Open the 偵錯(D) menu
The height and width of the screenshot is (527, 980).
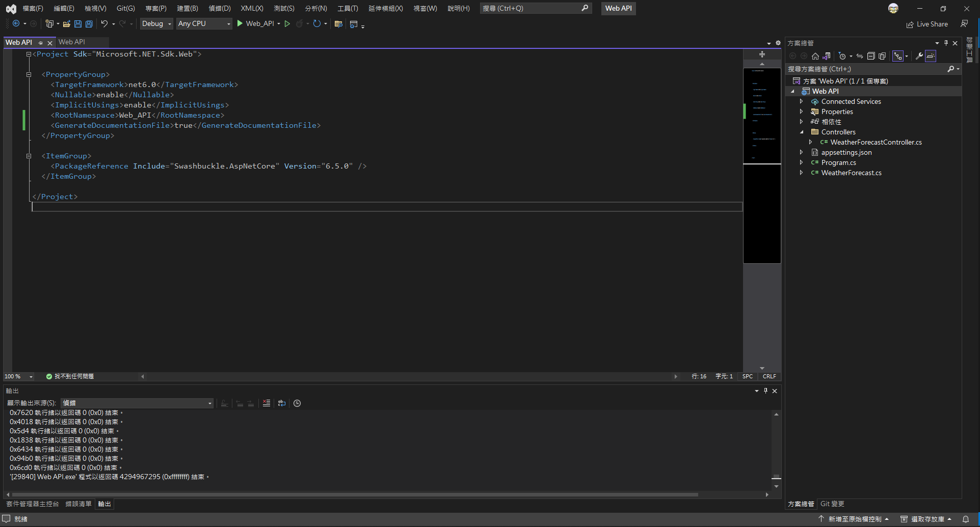point(220,8)
